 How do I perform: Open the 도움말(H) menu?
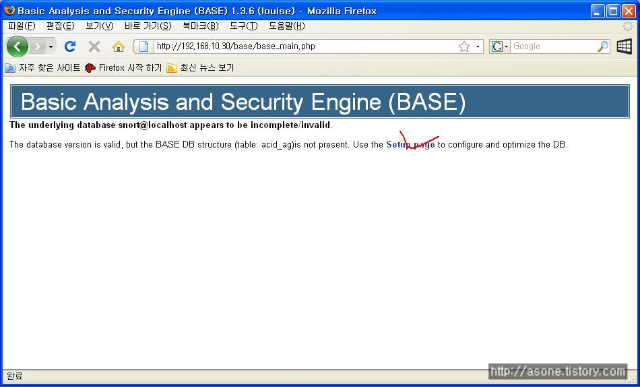click(x=287, y=26)
